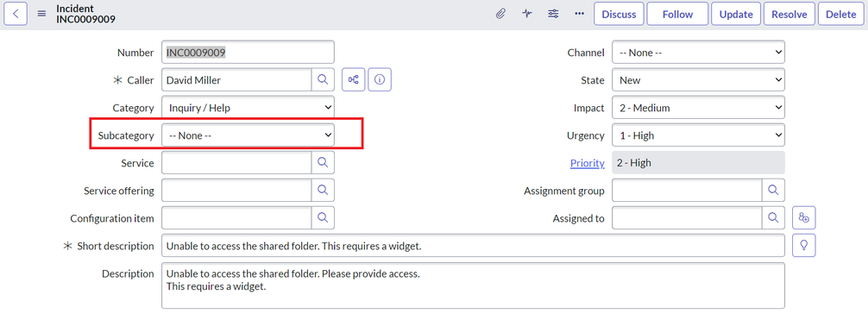868x320 pixels.
Task: Look up Service using magnifier icon
Action: pos(323,163)
